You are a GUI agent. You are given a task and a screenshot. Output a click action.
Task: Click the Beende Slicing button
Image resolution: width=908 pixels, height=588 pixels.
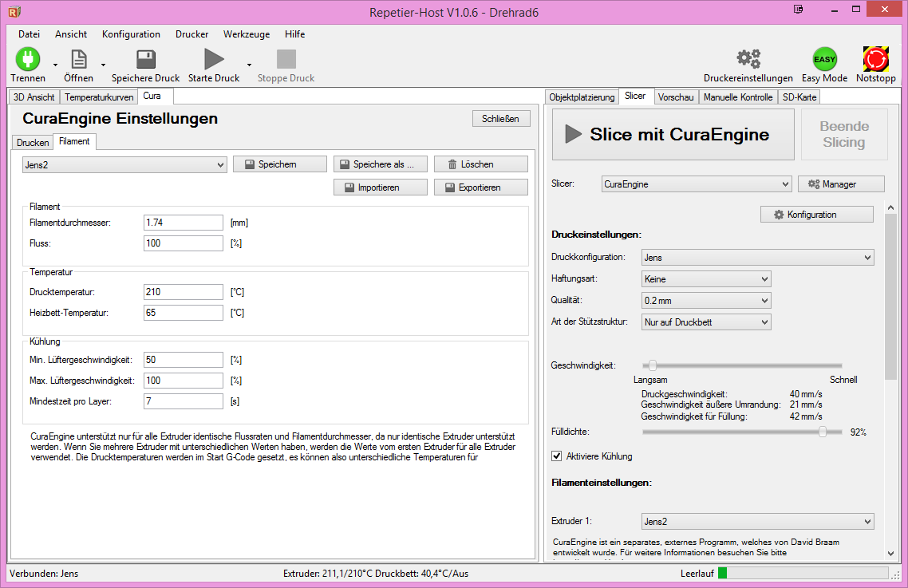(844, 134)
